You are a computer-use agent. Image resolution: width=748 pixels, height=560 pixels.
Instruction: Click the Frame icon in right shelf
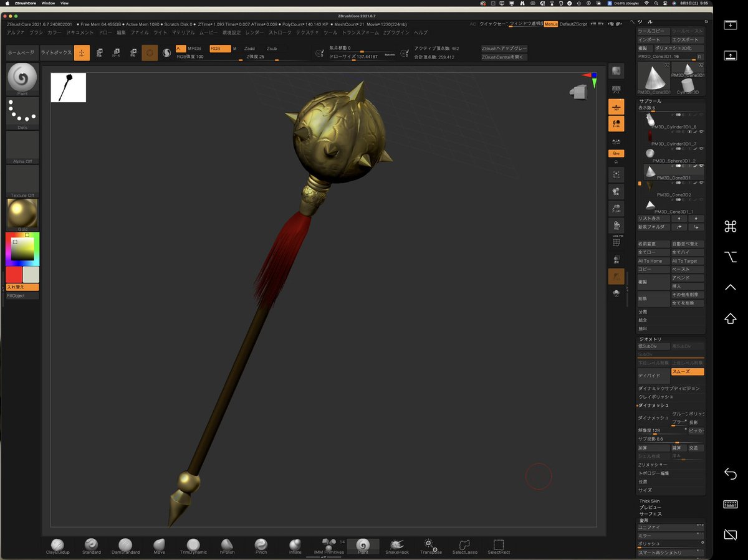point(616,175)
